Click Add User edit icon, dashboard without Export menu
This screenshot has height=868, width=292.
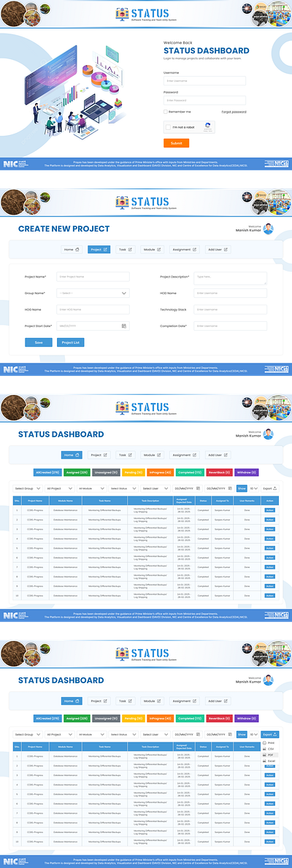[226, 455]
